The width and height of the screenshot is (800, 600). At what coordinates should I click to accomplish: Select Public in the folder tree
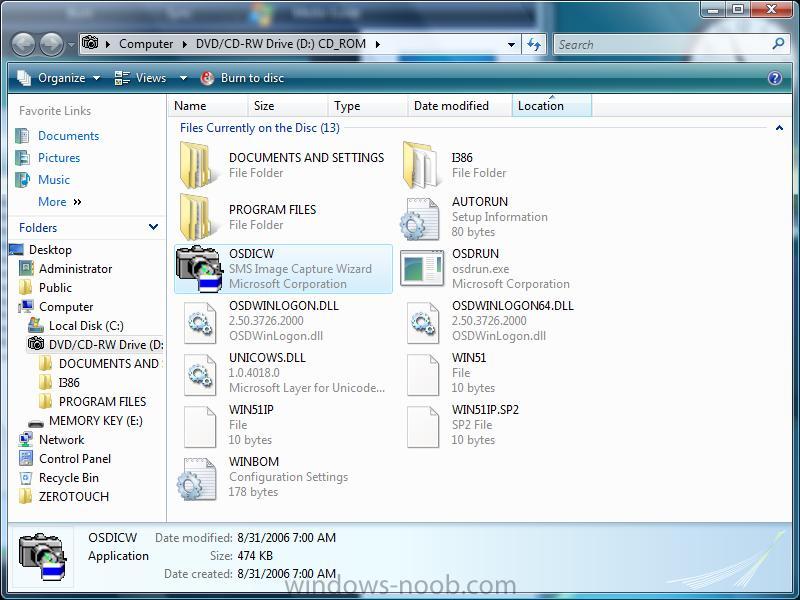coord(55,288)
